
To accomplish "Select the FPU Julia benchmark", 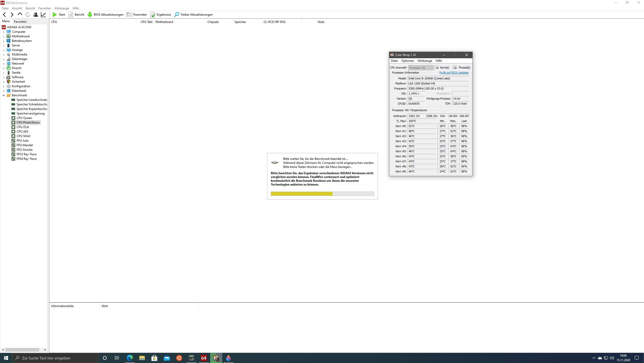I will [22, 141].
